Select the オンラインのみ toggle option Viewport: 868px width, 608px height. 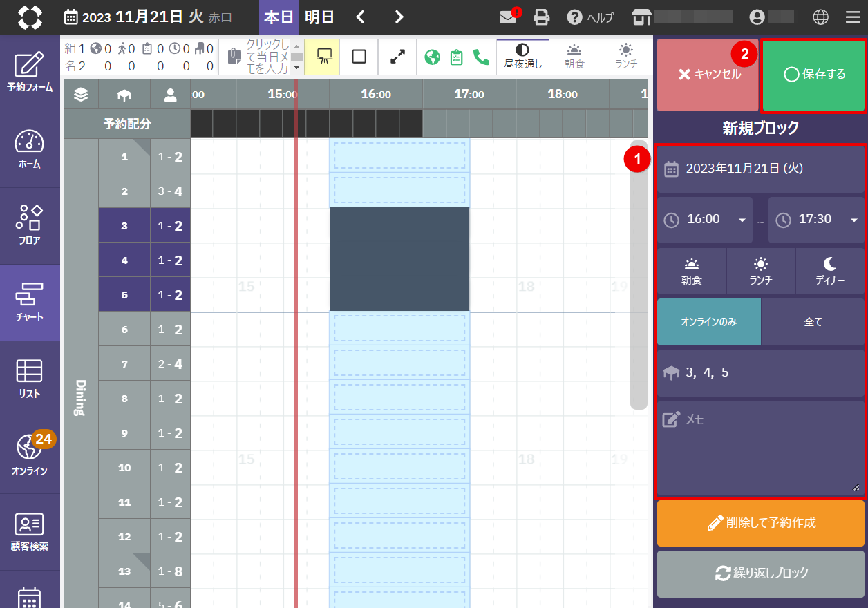click(x=708, y=322)
